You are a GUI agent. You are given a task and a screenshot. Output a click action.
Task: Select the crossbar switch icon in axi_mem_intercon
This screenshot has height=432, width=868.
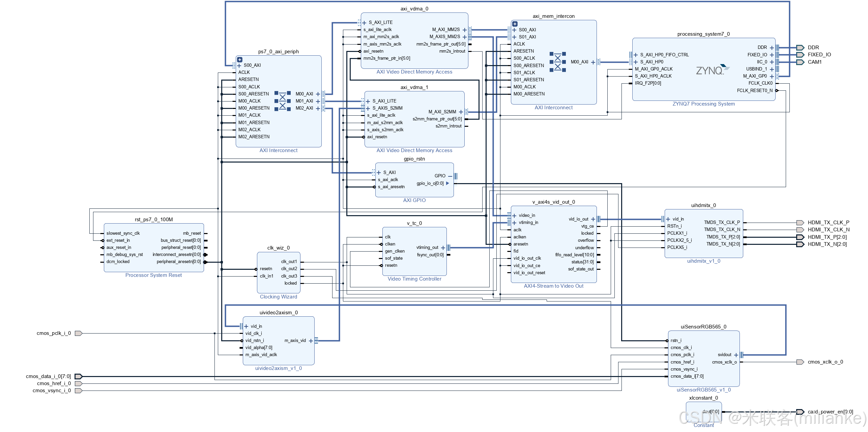point(558,62)
